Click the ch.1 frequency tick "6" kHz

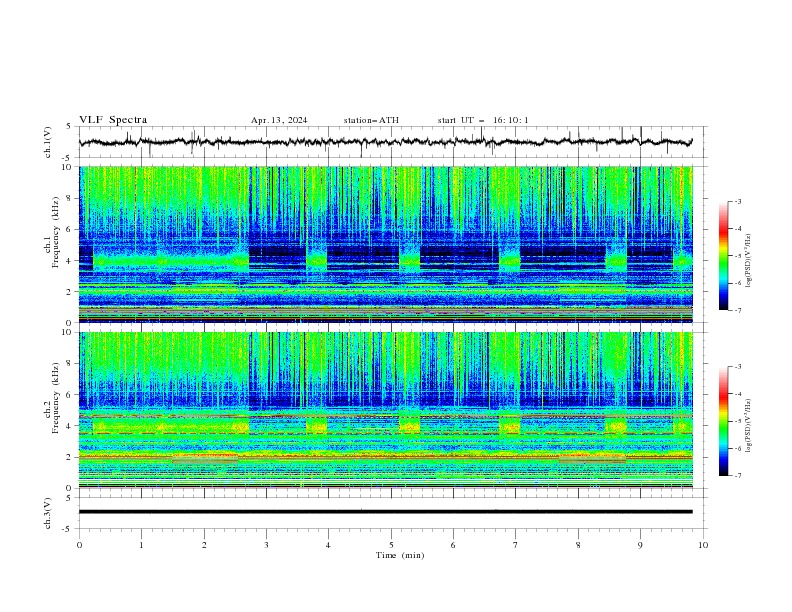pyautogui.click(x=71, y=229)
